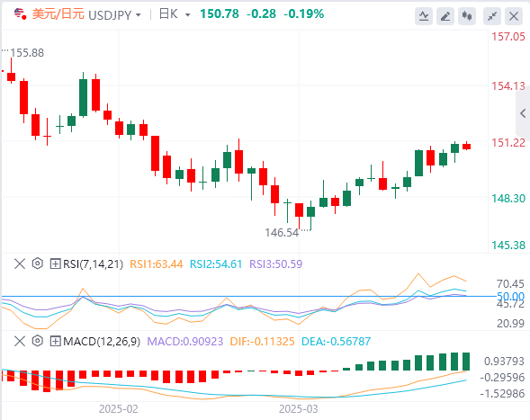Click the MACD 0.93793 scale label
Viewport: 530px width, 420px height.
pyautogui.click(x=504, y=362)
